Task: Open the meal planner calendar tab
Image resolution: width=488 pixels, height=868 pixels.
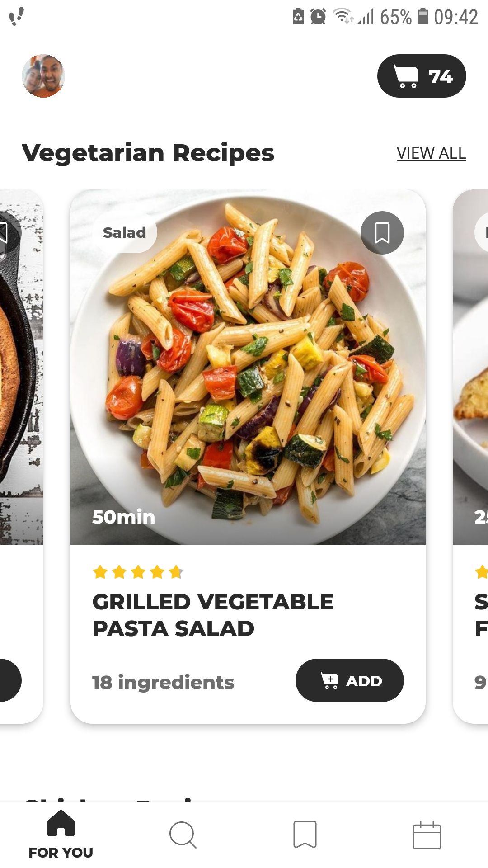Action: click(427, 835)
